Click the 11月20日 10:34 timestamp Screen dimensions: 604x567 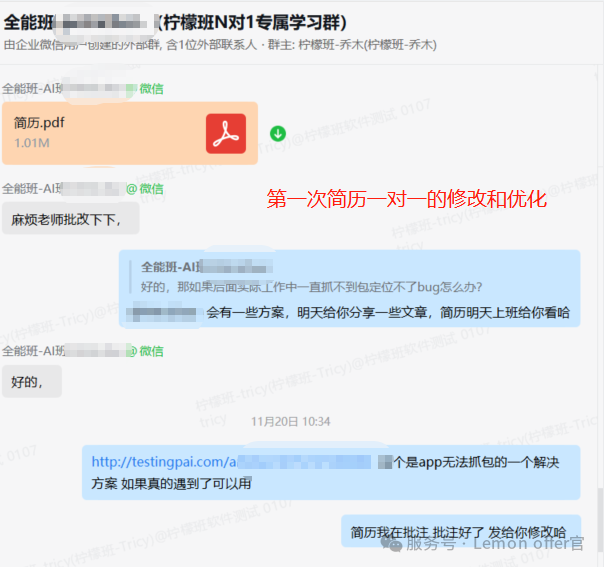pyautogui.click(x=290, y=422)
